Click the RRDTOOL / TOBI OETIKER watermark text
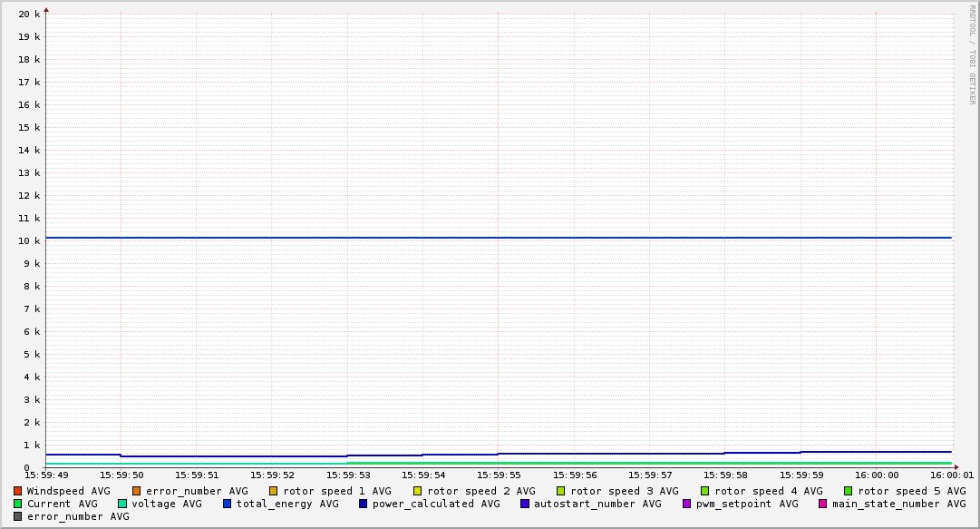This screenshot has width=980, height=529. (x=972, y=54)
